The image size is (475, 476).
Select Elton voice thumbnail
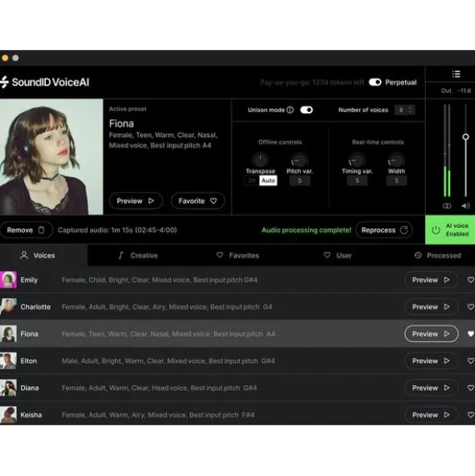(9, 361)
